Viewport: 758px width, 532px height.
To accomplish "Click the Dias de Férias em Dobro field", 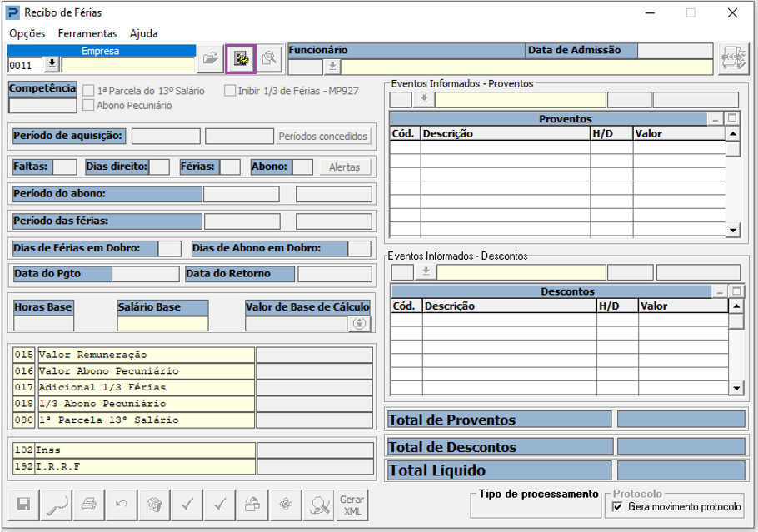I will (x=169, y=248).
